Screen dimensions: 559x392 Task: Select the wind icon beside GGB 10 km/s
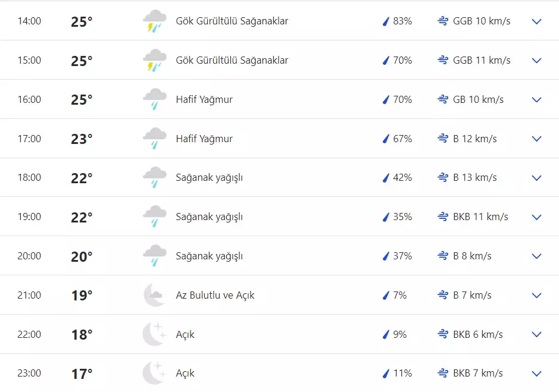click(442, 21)
